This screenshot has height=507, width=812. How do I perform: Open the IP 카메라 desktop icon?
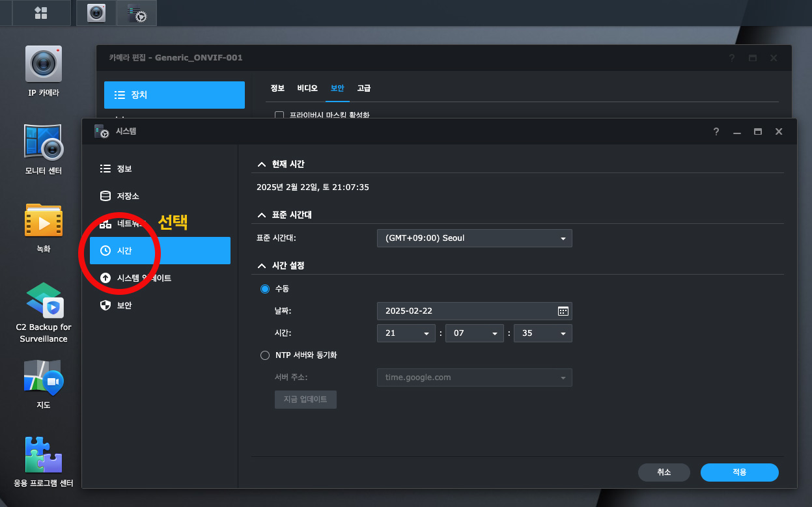tap(43, 64)
